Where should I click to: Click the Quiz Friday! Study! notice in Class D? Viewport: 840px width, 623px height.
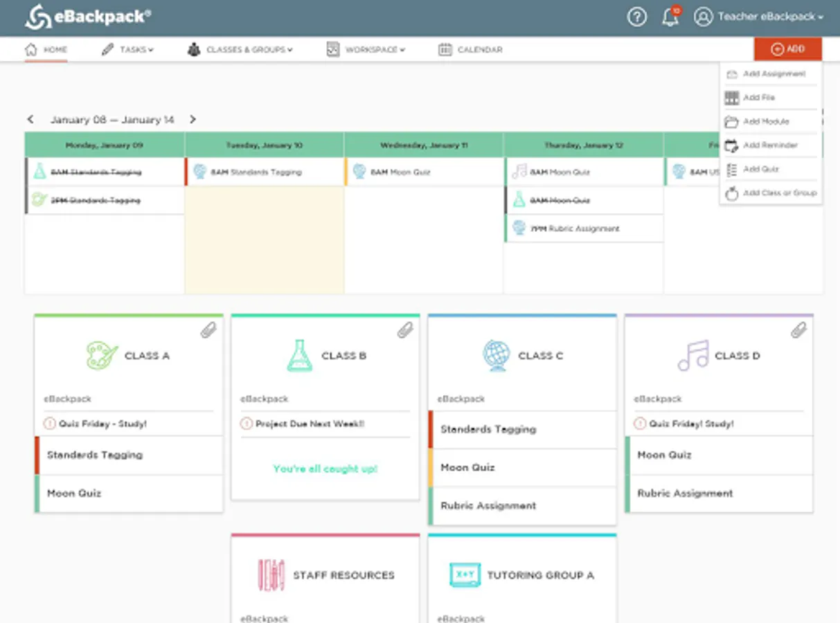(691, 424)
